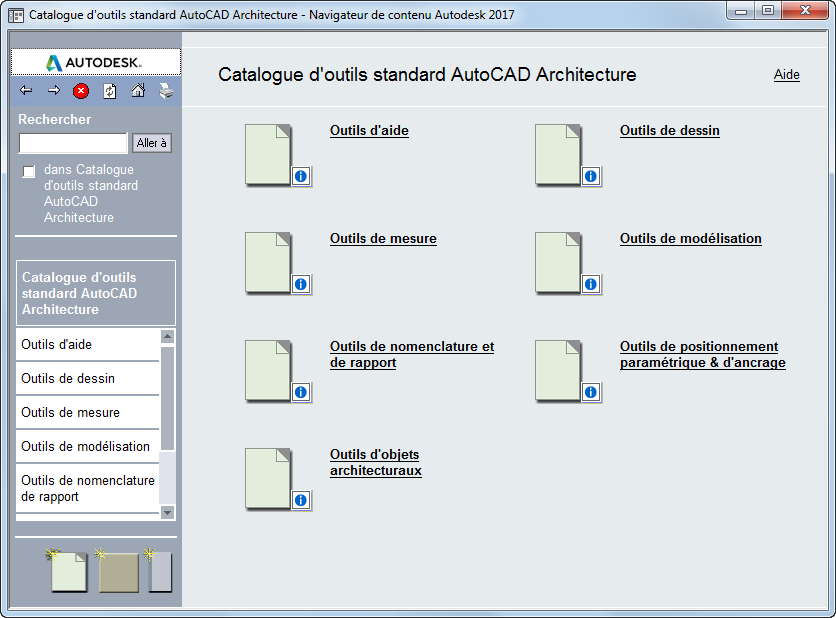Viewport: 836px width, 618px height.
Task: Stop loading with the red X icon
Action: pyautogui.click(x=81, y=91)
